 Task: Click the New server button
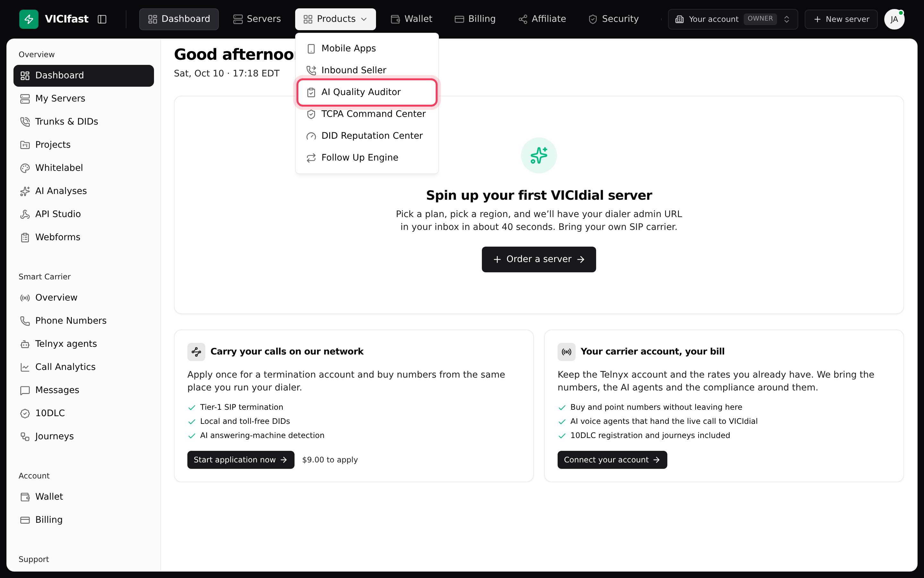841,19
